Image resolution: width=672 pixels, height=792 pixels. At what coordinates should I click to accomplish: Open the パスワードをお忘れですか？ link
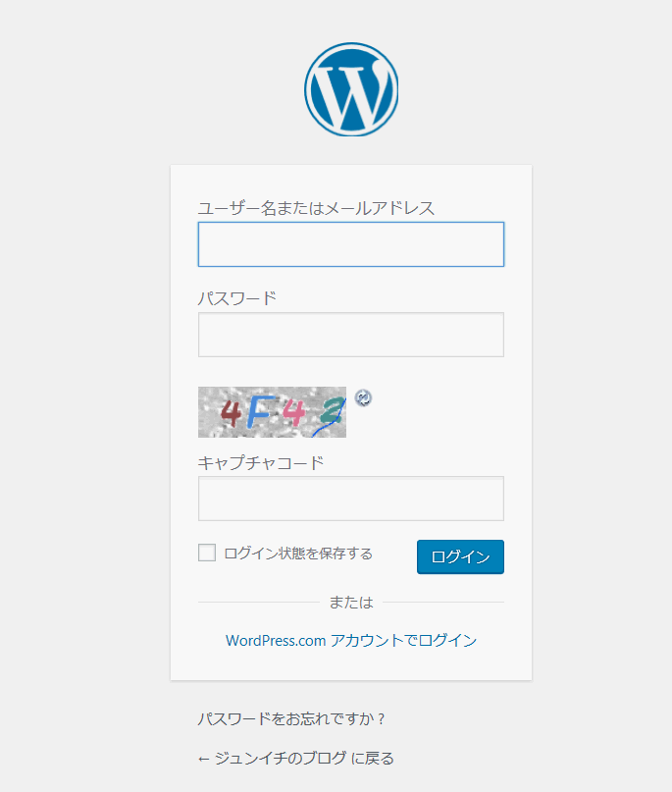click(291, 718)
